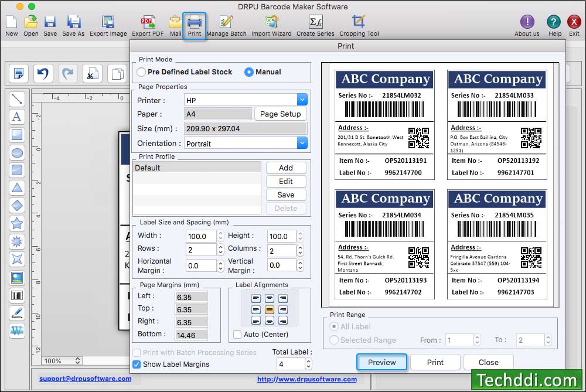The image size is (586, 392).
Task: Select the Diamond shape tool
Action: click(x=17, y=206)
